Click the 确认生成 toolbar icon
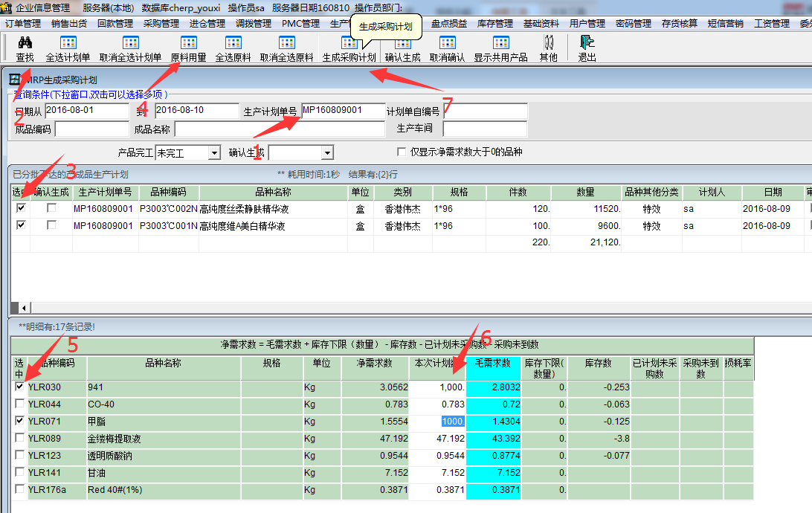This screenshot has height=513, width=812. coord(402,43)
